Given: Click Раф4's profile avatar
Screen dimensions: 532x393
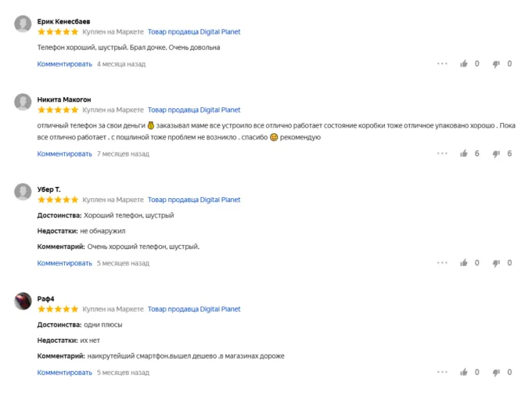Looking at the screenshot, I should [x=23, y=301].
